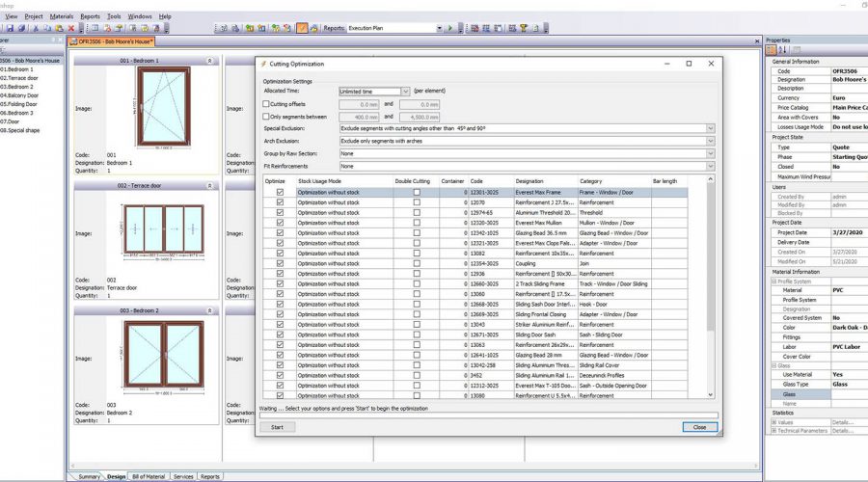
Task: Sort by the Stock Usage Mode column header
Action: click(x=344, y=181)
